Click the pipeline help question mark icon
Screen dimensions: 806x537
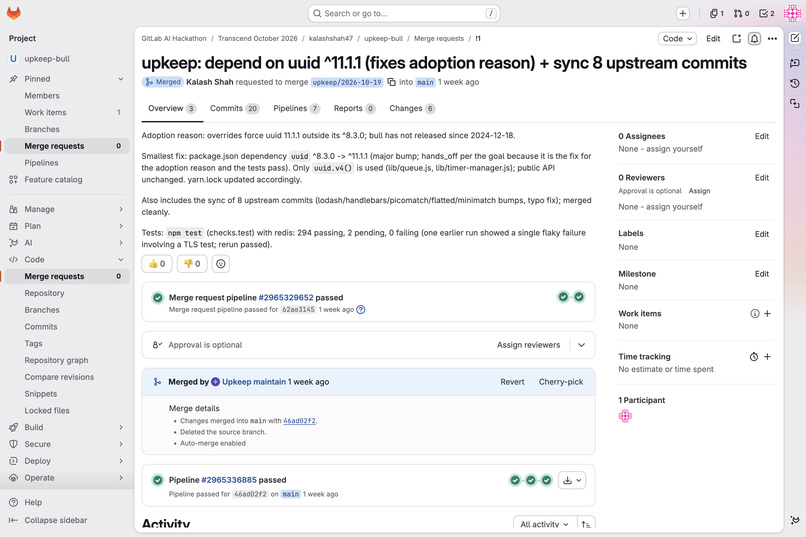361,309
